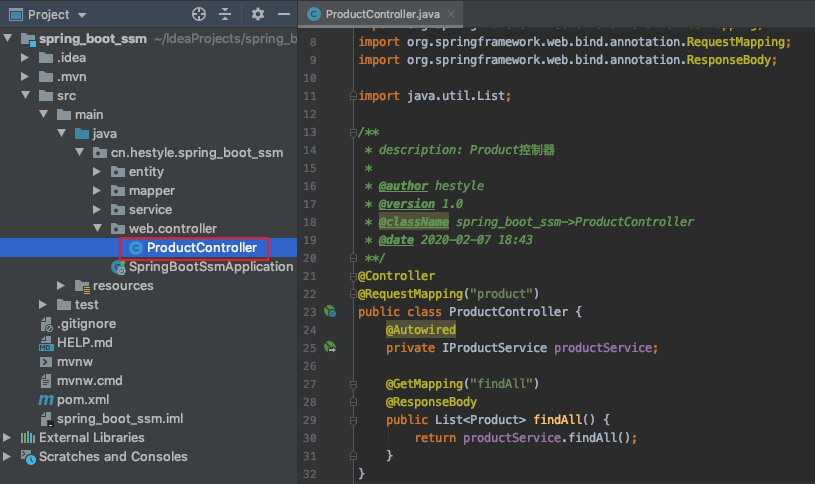Click the locate/scroll-from-source target icon
The width and height of the screenshot is (815, 484).
199,14
